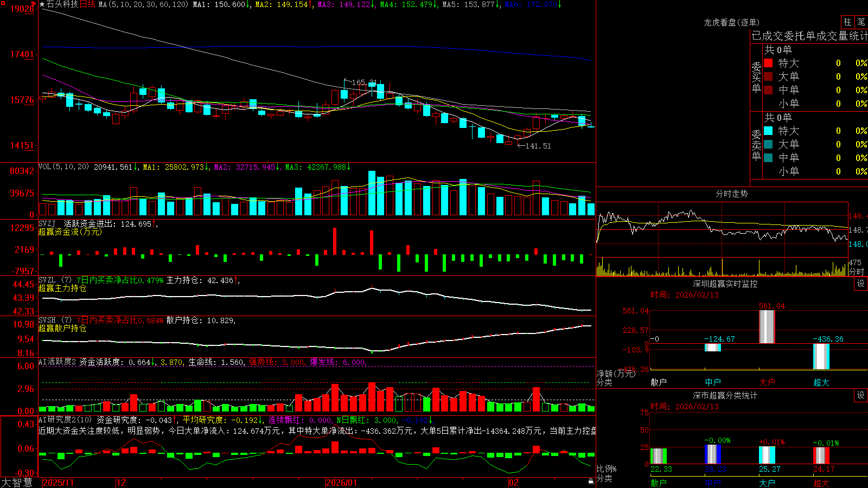Jump to 2026/01 timeline marker
The height and width of the screenshot is (488, 868).
(342, 483)
